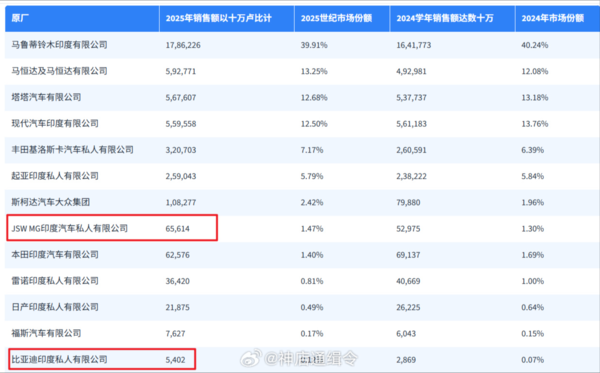Screen dimensions: 600x373
Task: Select the 0.81% market share cell
Action: 312,281
